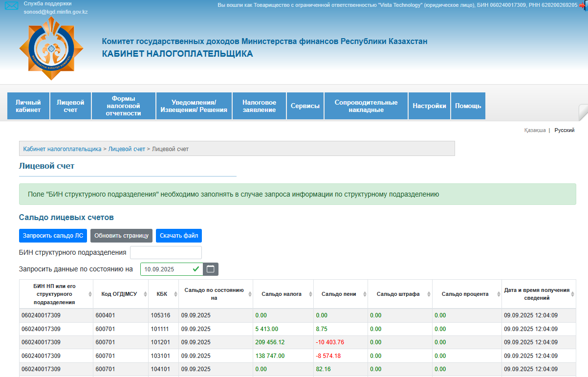Open Формы налоговой отчетности menu

124,106
